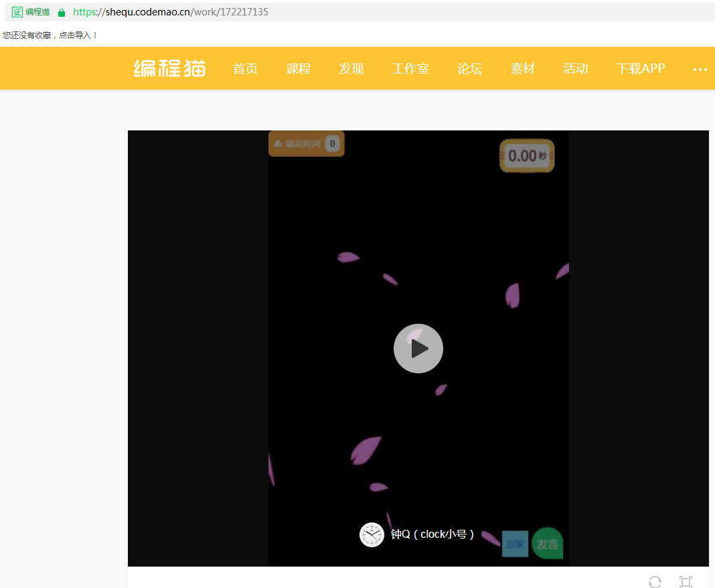Click the clock avatar of 钟Q
The image size is (715, 588).
coord(372,534)
